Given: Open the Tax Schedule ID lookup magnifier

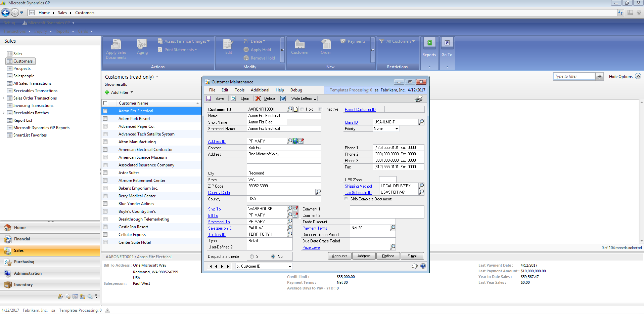Looking at the screenshot, I should point(421,192).
